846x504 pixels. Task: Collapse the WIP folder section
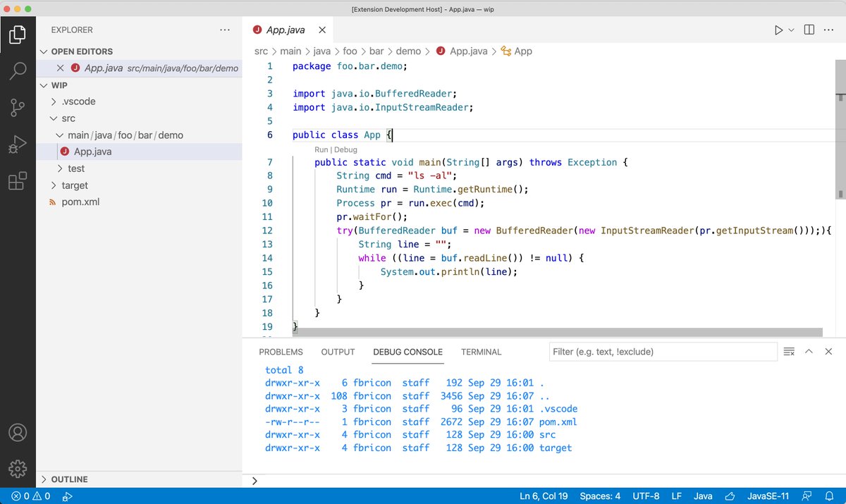(44, 85)
